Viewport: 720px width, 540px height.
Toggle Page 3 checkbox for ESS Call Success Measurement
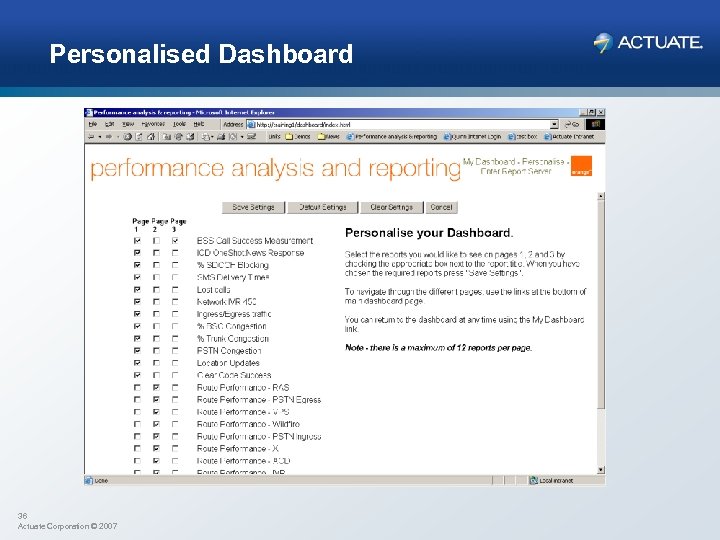175,241
